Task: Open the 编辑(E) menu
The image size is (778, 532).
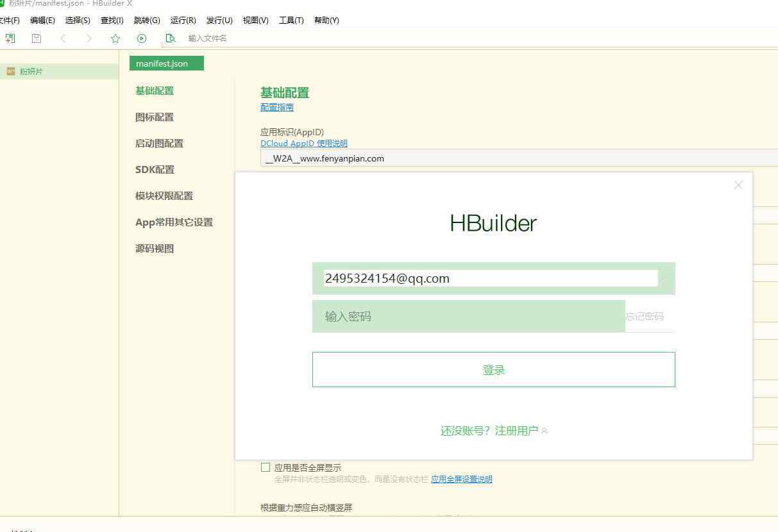Action: [x=42, y=21]
